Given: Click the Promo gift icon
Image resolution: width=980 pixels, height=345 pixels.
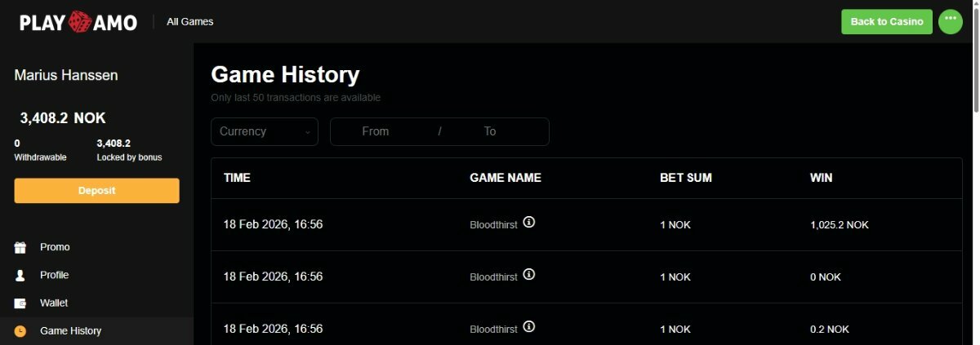Looking at the screenshot, I should pos(20,247).
